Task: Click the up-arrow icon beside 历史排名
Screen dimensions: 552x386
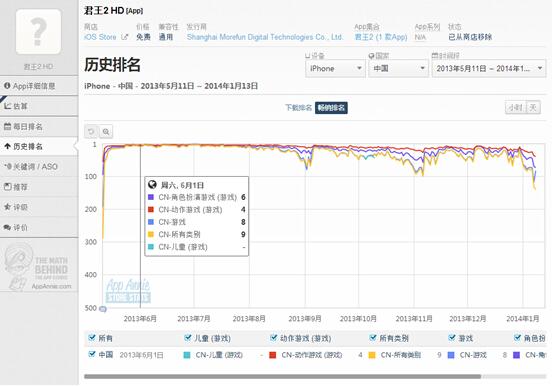Action: tap(7, 146)
